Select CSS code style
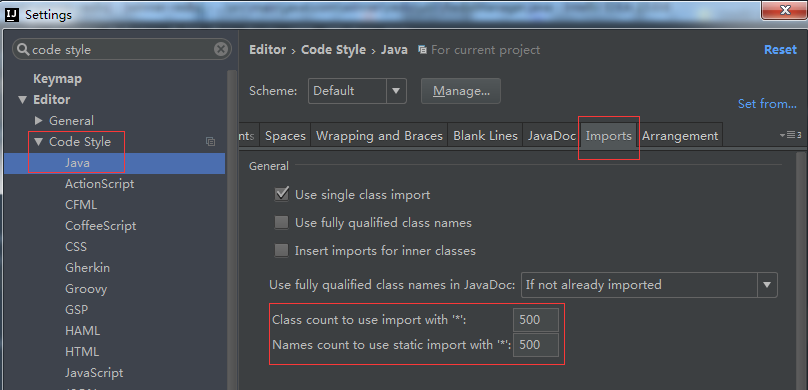Viewport: 808px width, 390px height. [x=76, y=247]
